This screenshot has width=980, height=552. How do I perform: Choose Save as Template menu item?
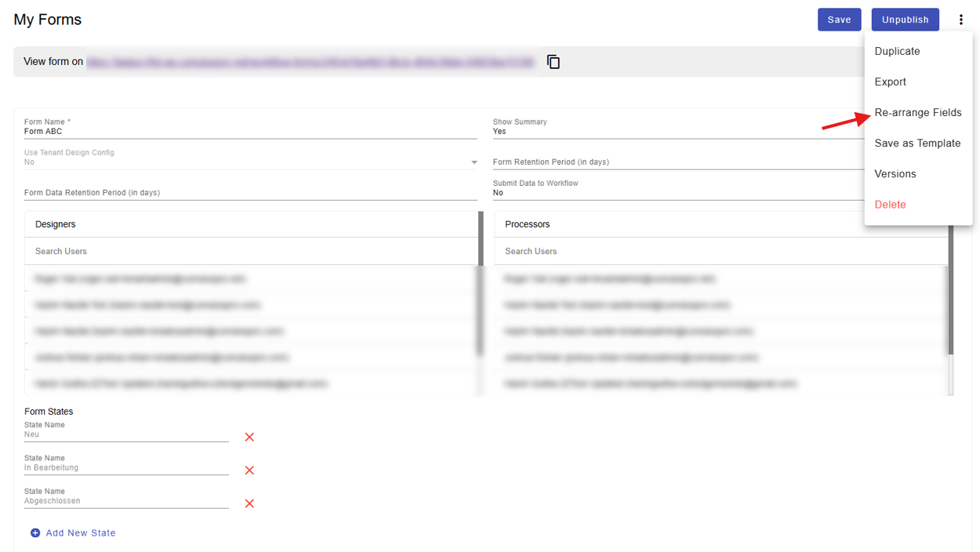click(x=917, y=143)
